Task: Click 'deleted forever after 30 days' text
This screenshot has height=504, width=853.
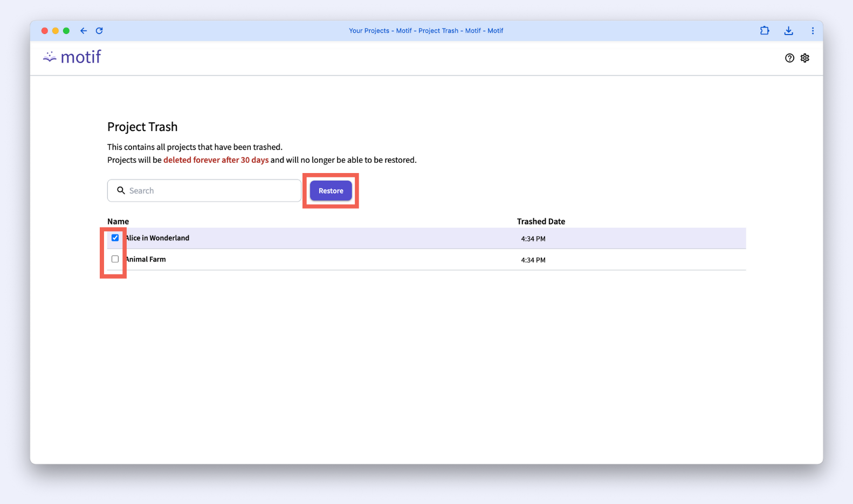Action: [216, 160]
